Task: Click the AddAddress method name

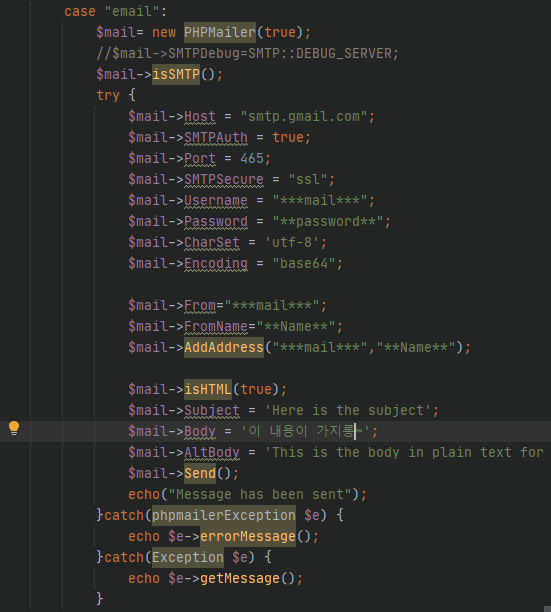Action: coord(224,347)
